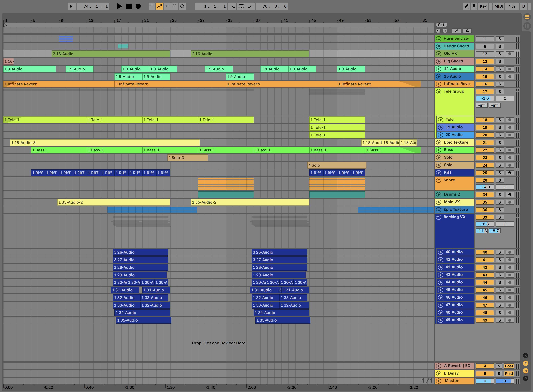
Task: Click the Loop Switch icon in the transport
Action: [x=241, y=6]
